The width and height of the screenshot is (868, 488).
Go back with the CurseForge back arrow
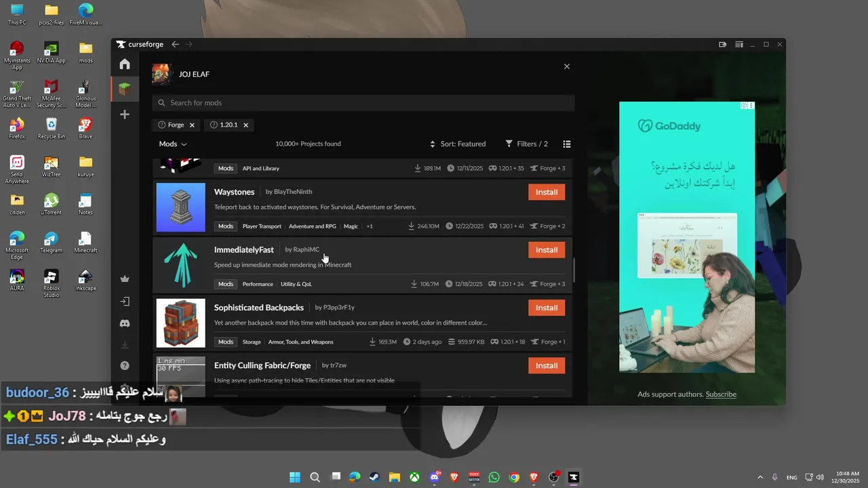pyautogui.click(x=175, y=44)
